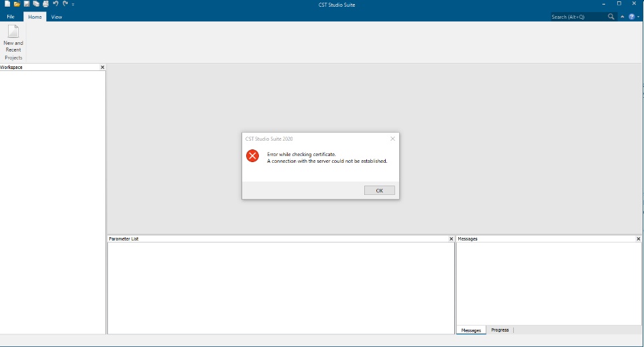Select the Messages tab at the bottom
The width and height of the screenshot is (644, 347).
471,330
